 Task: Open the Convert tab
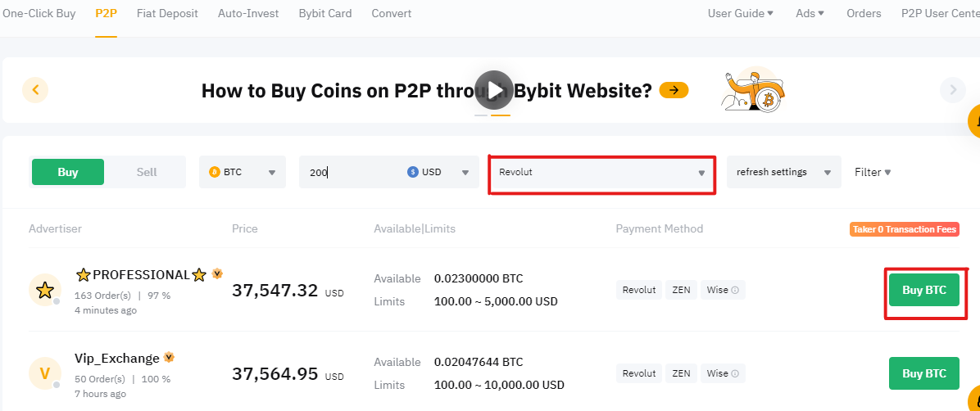(x=391, y=13)
